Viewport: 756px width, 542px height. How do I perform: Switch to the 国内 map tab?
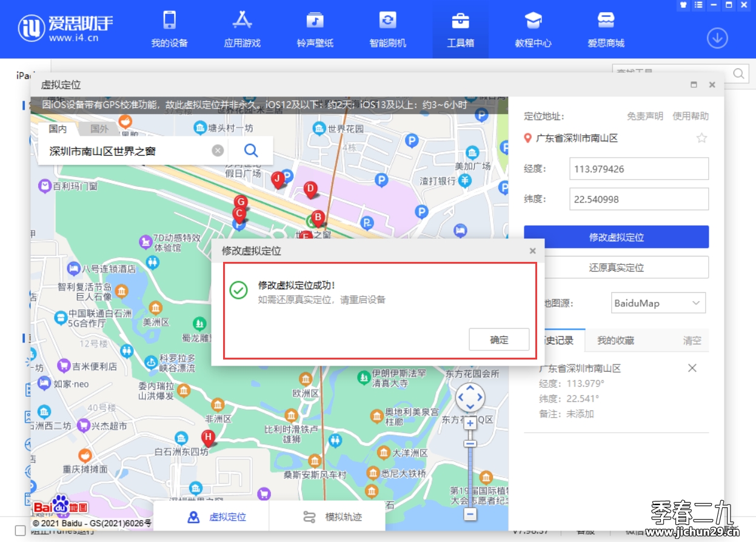pos(58,129)
